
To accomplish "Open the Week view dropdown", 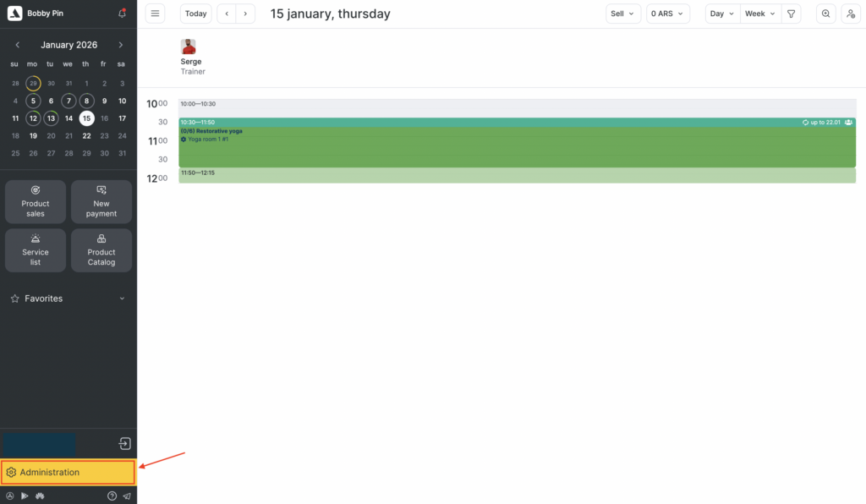I will tap(759, 14).
